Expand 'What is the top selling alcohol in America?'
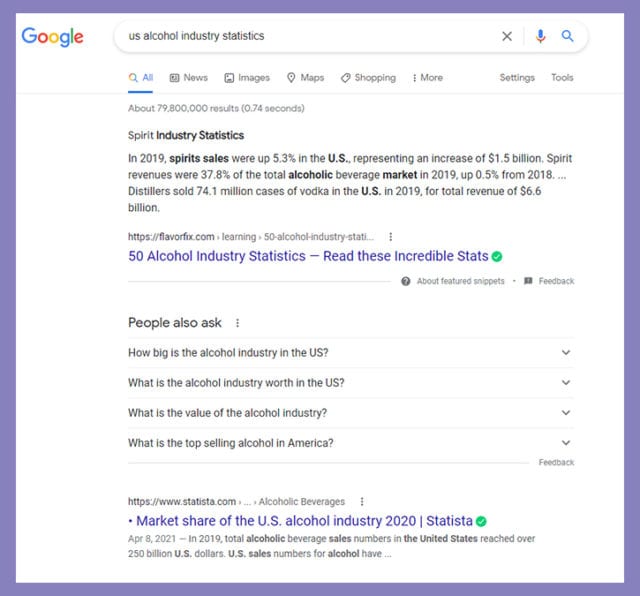 [x=351, y=443]
